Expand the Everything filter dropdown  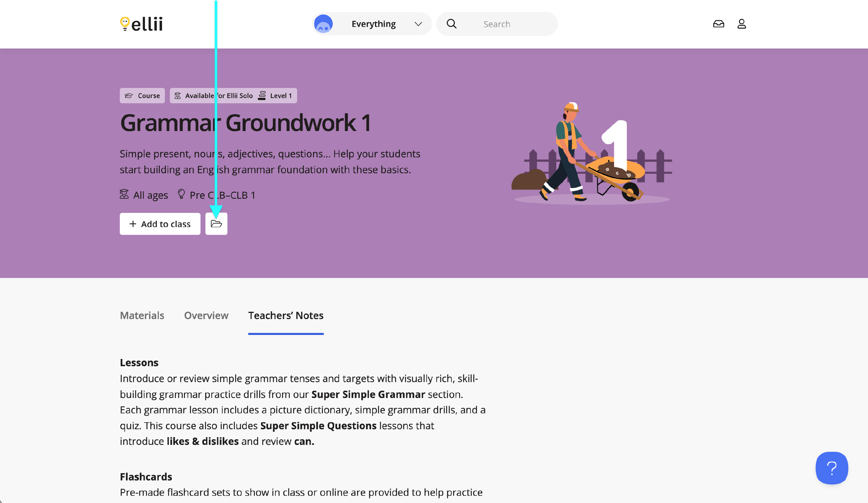click(x=374, y=24)
